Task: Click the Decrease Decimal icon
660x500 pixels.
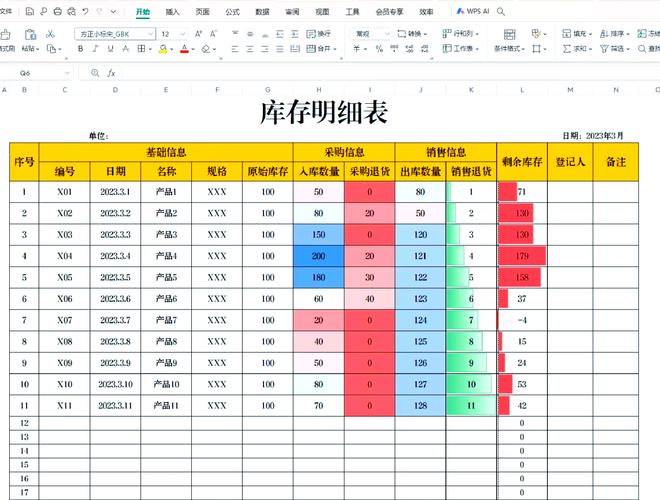Action: (425, 49)
